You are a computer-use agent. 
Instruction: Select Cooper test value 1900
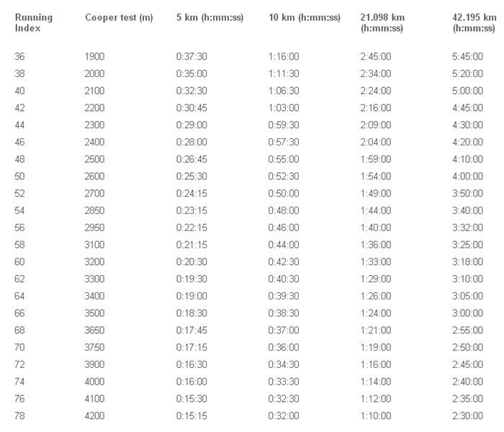tap(94, 57)
